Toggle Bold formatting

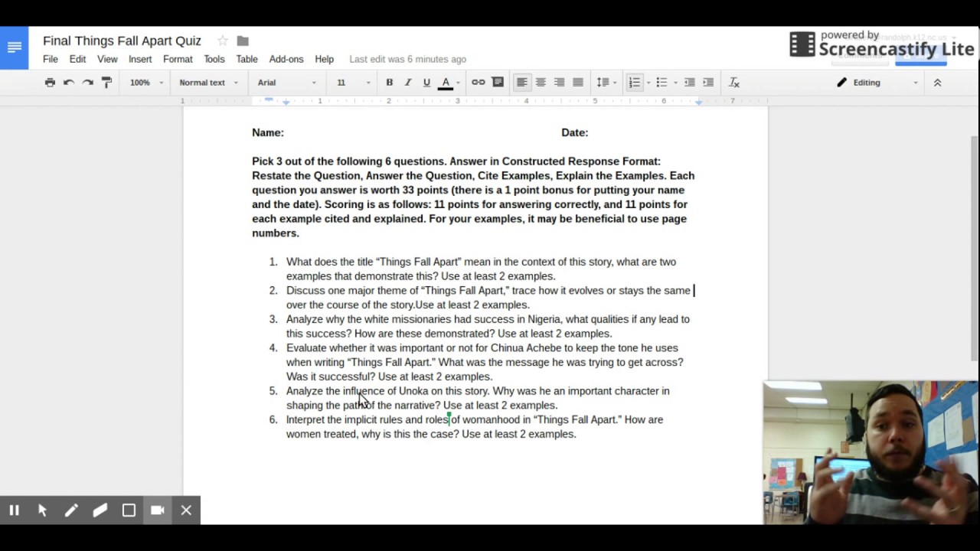(389, 82)
